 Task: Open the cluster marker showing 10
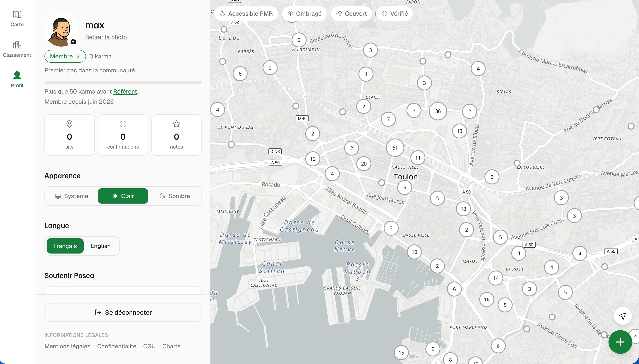(x=414, y=252)
